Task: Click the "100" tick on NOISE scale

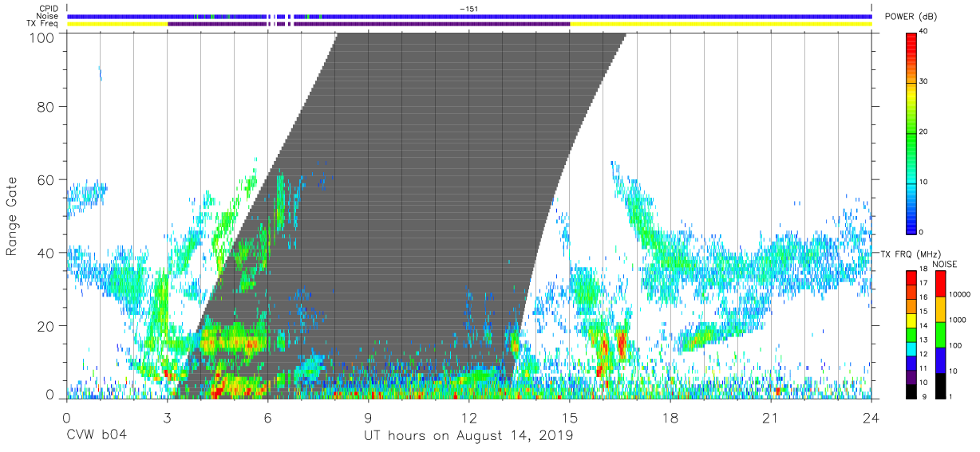Action: (x=954, y=345)
